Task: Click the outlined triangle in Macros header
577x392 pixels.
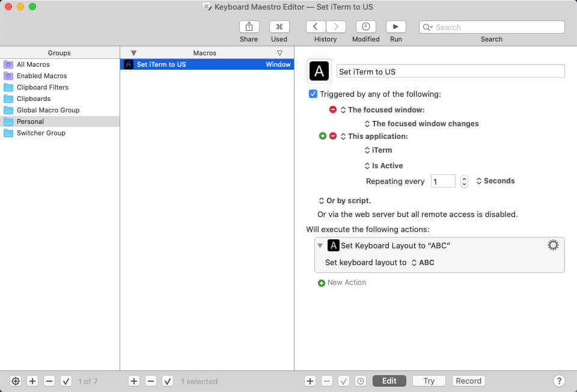Action: tap(279, 54)
